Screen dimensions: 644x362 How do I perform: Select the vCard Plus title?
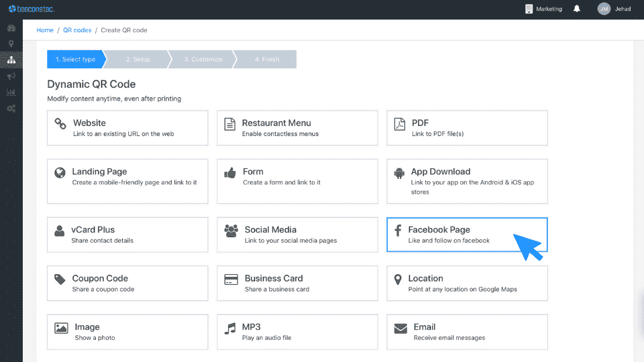93,229
